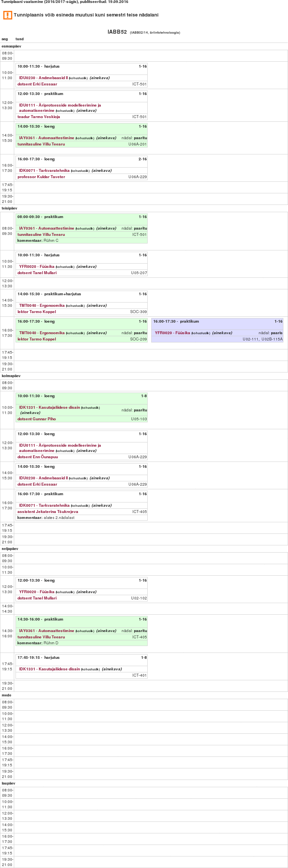Click the IABB52 group heading
This screenshot has width=288, height=868.
click(117, 32)
